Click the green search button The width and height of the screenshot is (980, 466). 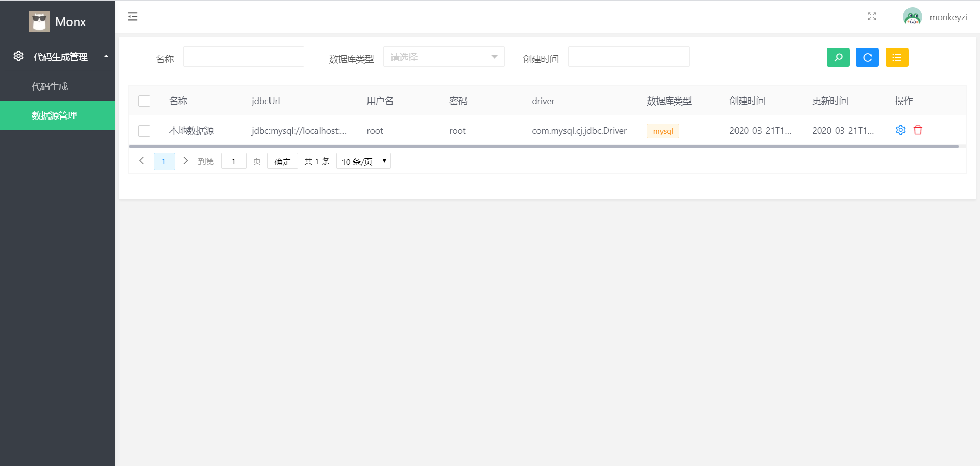tap(838, 58)
